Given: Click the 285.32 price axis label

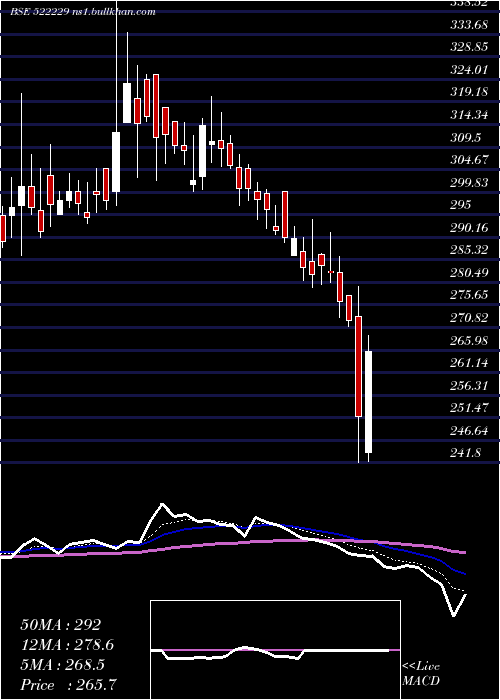Looking at the screenshot, I should (x=468, y=250).
